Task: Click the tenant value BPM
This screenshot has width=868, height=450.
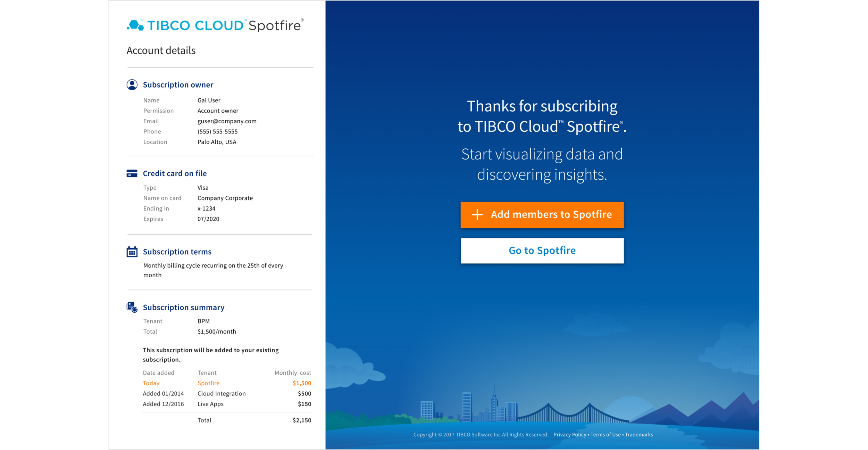Action: (x=203, y=321)
